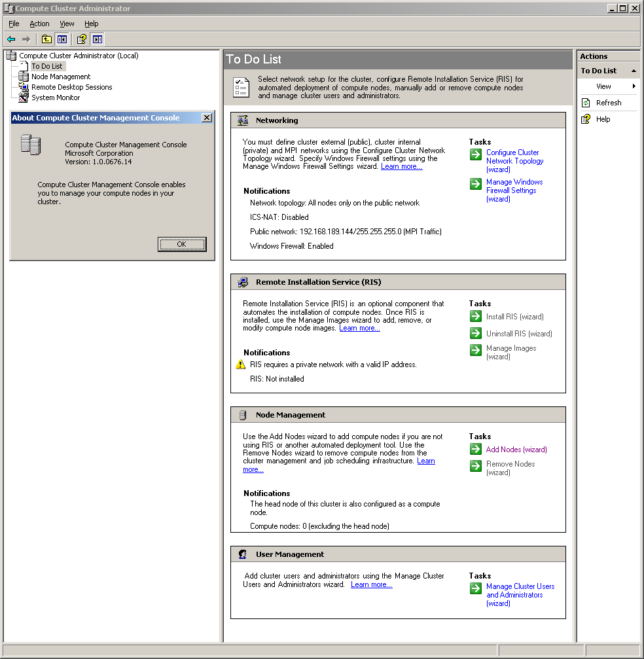Click the disabled Uninstall RIS wizard text
Screen dimensions: 644x659
(519, 334)
